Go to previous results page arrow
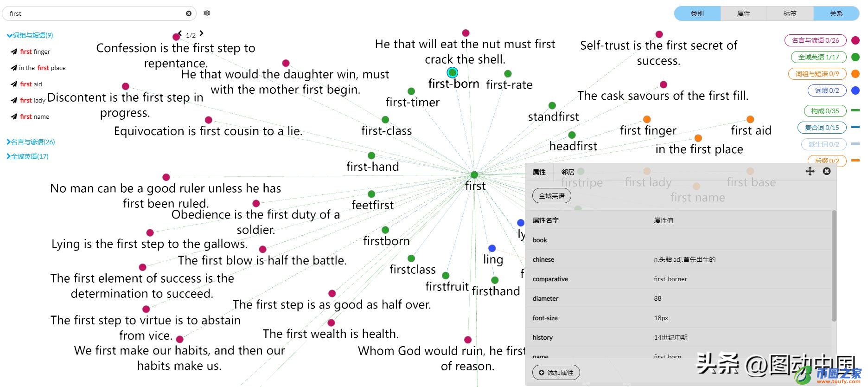The width and height of the screenshot is (868, 387). [180, 33]
